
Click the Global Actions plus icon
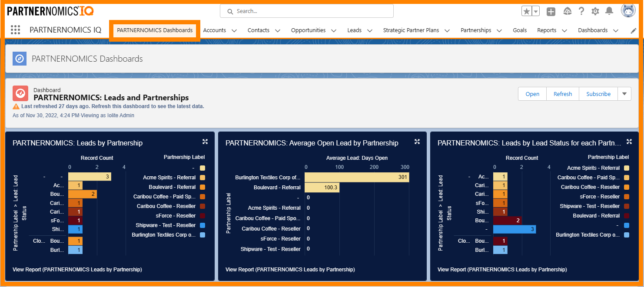pos(551,12)
